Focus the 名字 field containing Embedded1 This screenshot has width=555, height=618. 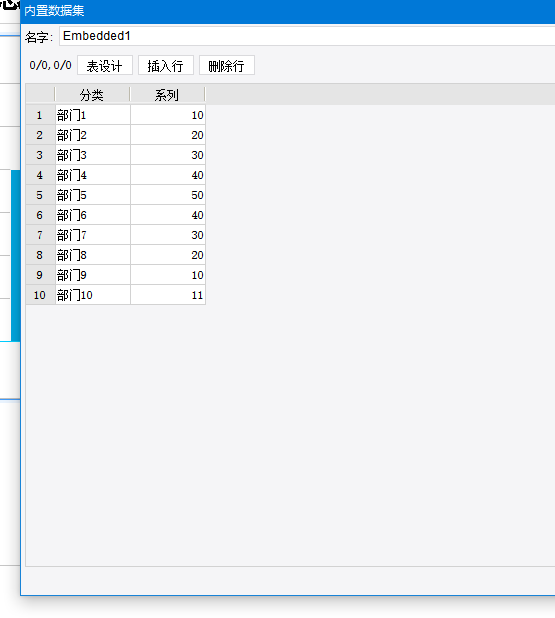[x=307, y=36]
